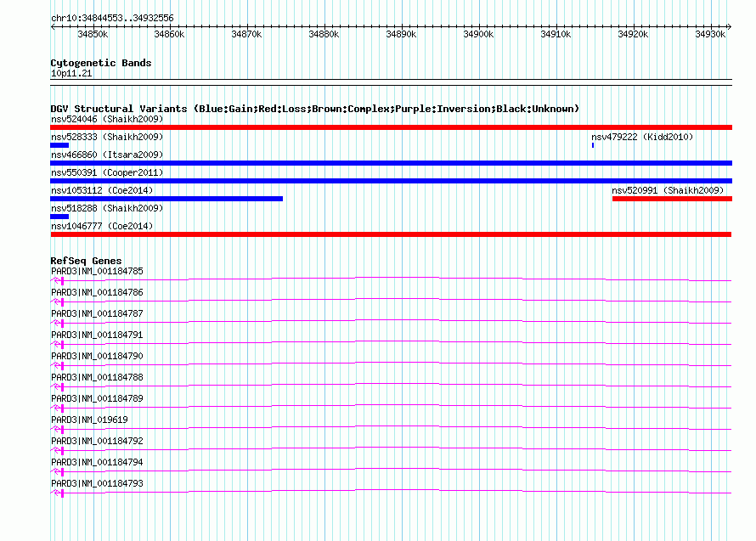Open the PARD3|NM_001184794 transcript label
The width and height of the screenshot is (756, 541).
tap(97, 462)
